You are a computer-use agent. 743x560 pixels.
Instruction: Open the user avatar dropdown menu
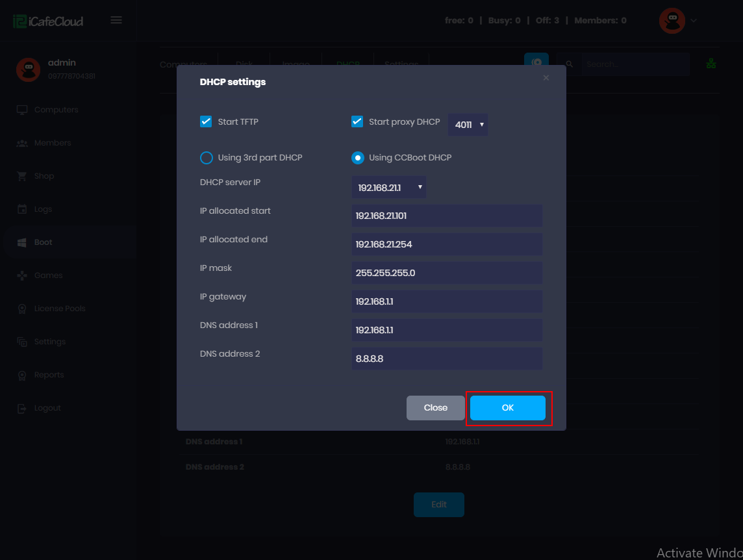[678, 21]
